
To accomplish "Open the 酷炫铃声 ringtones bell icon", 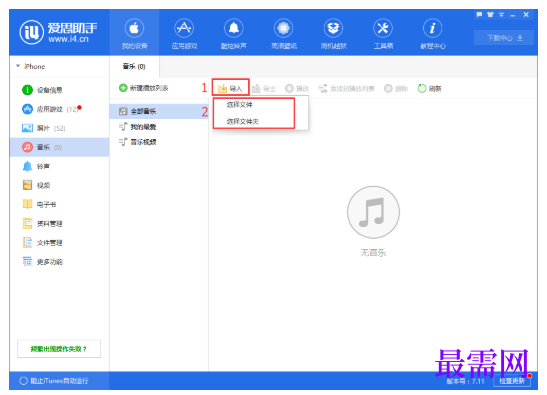I will click(x=234, y=33).
